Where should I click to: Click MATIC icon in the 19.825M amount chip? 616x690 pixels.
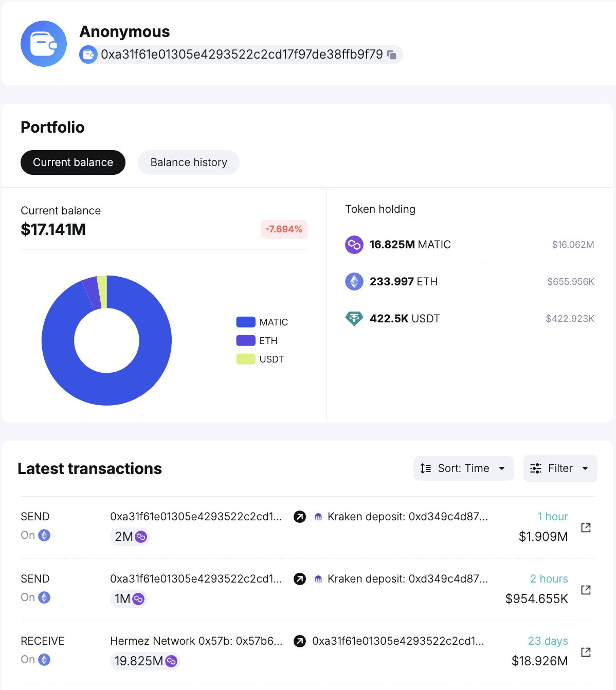[x=171, y=661]
